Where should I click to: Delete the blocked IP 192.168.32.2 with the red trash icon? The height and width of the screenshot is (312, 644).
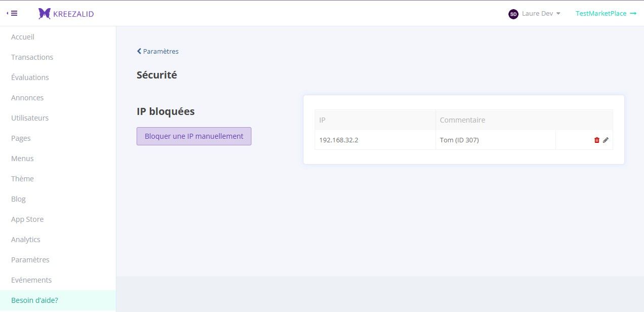tap(597, 140)
